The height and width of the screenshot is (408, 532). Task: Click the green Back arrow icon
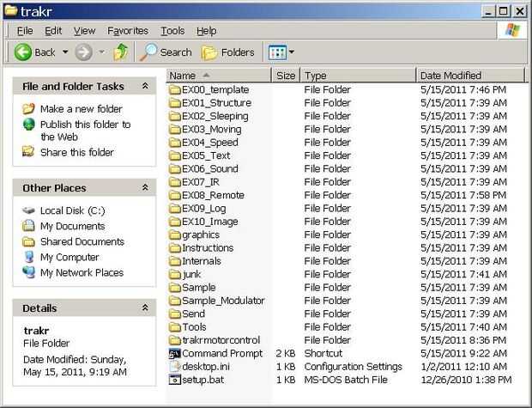tap(22, 52)
